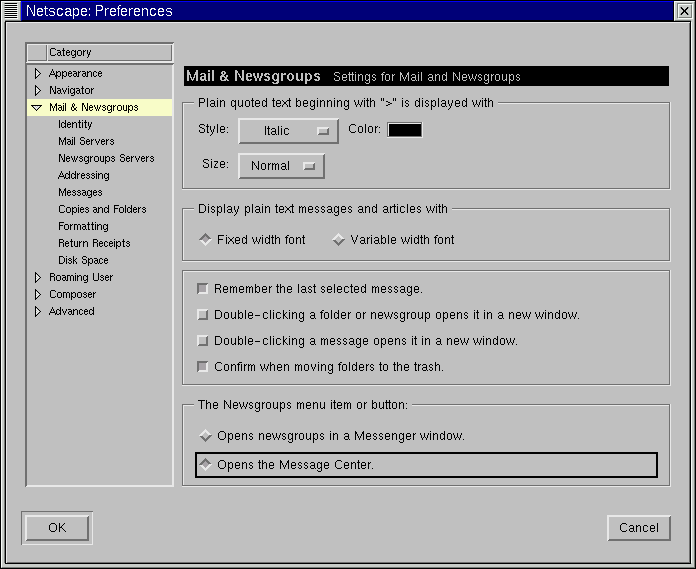Collapse the Mail & Newsgroups category
The height and width of the screenshot is (569, 696).
tap(37, 108)
